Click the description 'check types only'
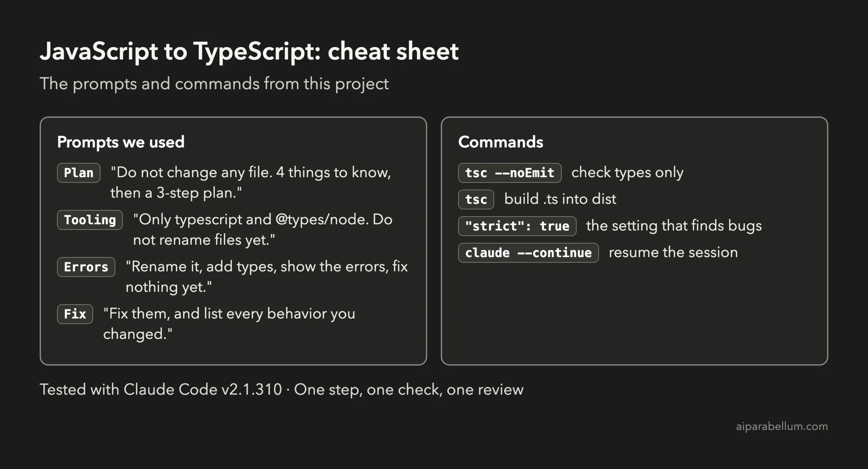This screenshot has width=868, height=469. pos(627,173)
